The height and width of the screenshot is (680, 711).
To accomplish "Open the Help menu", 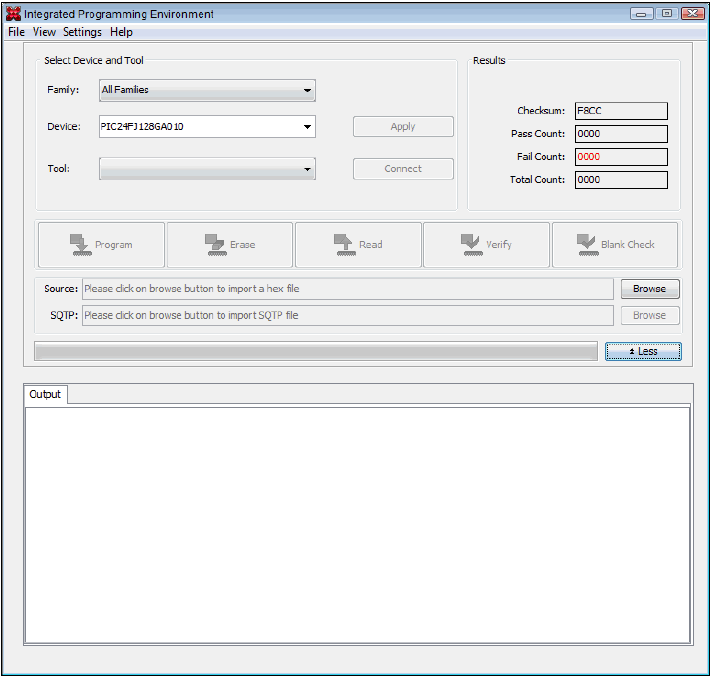I will [x=121, y=32].
